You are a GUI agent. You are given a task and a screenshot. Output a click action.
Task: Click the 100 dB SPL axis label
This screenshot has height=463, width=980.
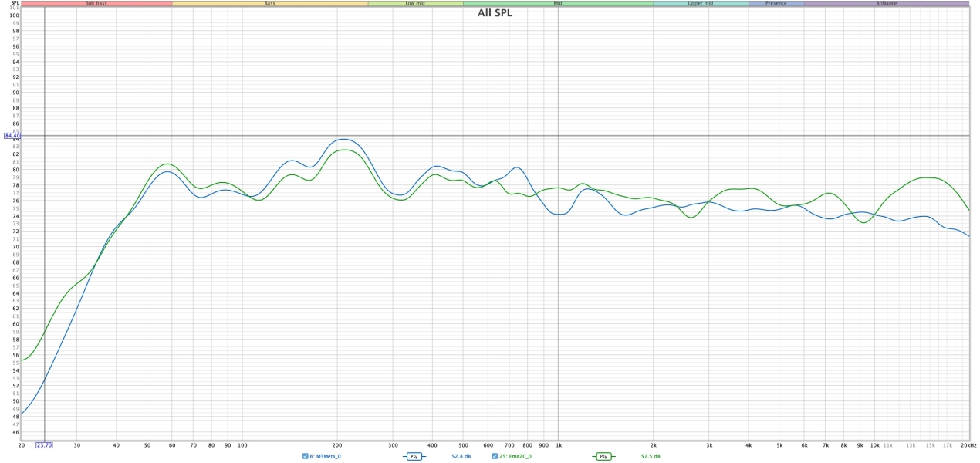pos(14,15)
